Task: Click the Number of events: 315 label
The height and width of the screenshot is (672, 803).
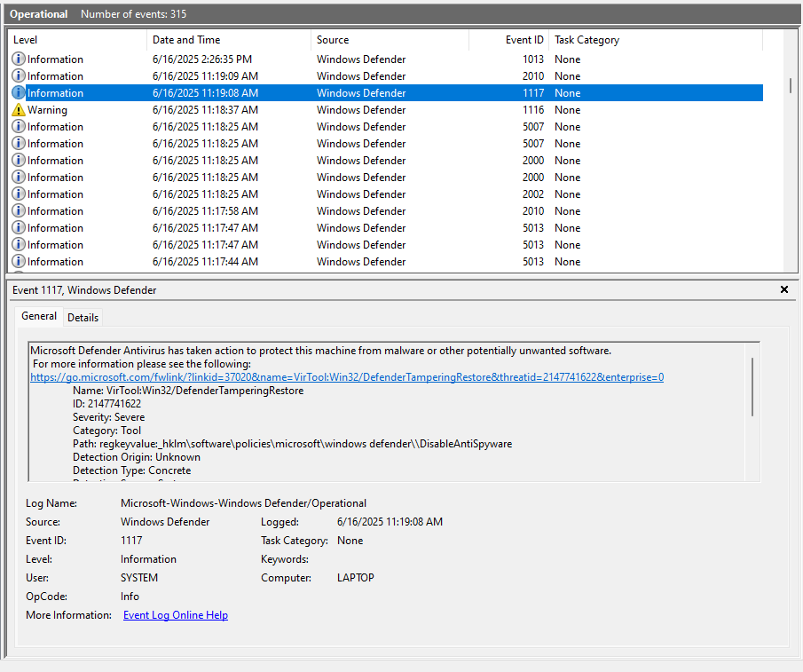Action: [134, 14]
